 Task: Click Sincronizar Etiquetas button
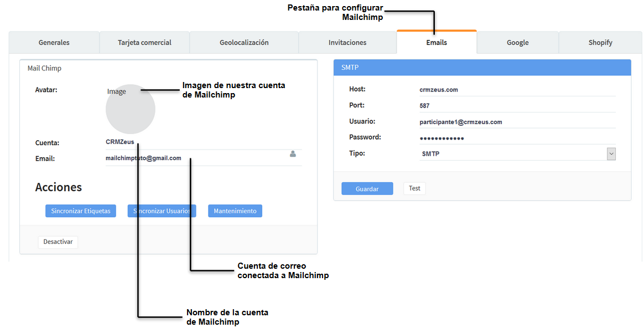pos(81,211)
